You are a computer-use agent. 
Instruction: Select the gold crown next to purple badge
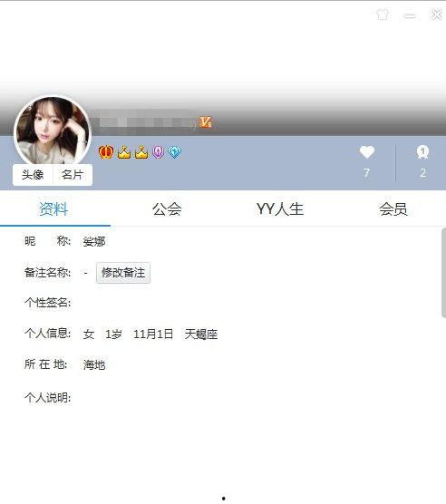(x=141, y=152)
